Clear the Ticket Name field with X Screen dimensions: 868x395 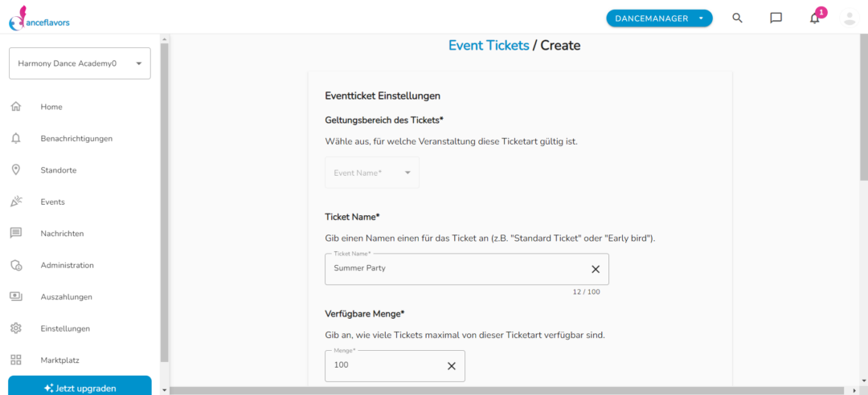click(596, 269)
